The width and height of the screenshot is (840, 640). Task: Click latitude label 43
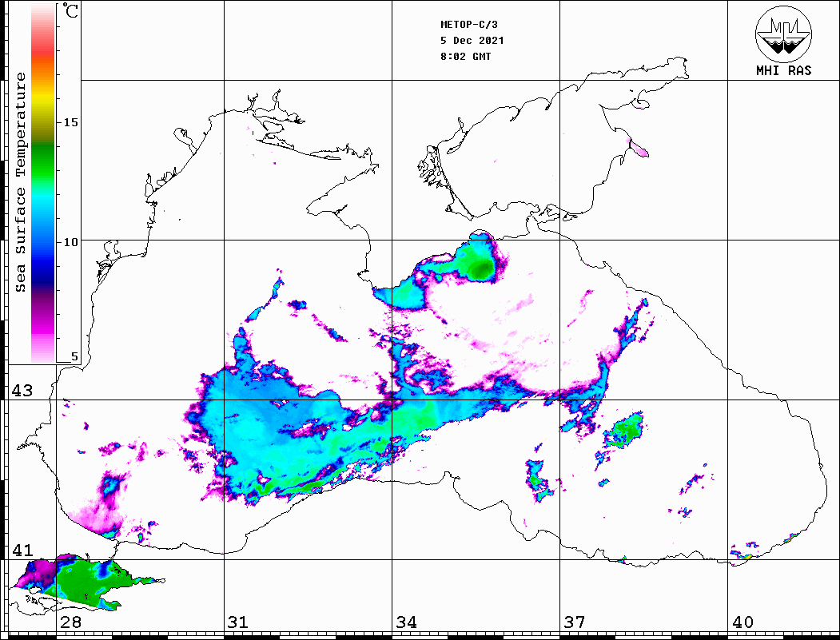coord(22,391)
